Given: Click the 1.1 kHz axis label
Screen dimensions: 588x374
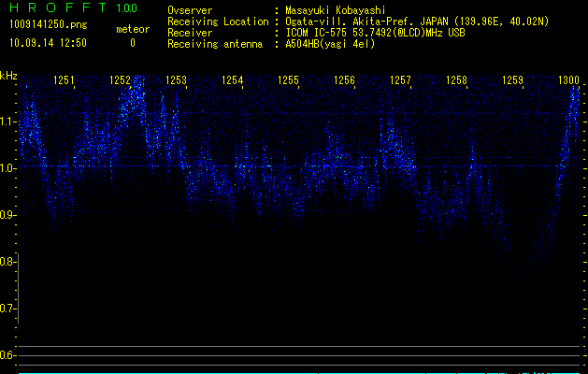Looking at the screenshot, I should [8, 122].
